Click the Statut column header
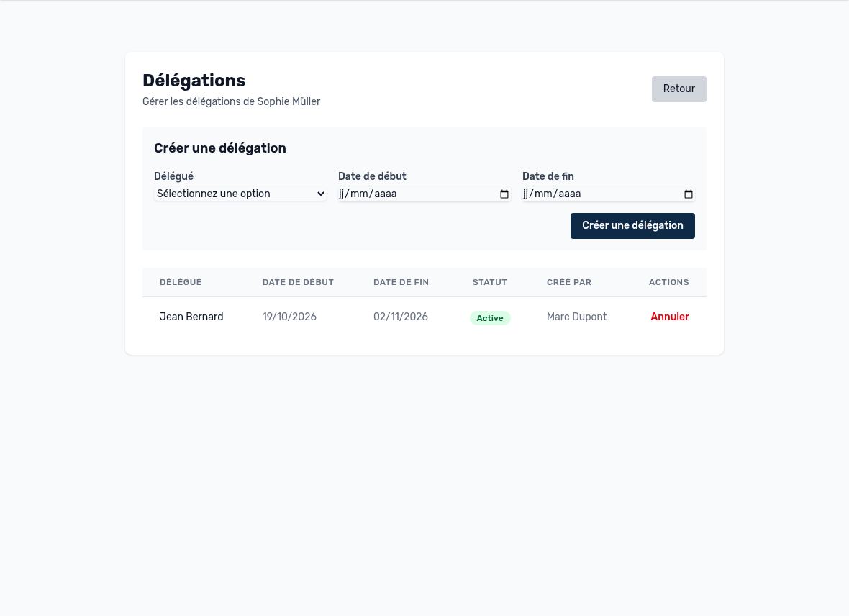Screen dimensions: 849x616 (x=489, y=282)
